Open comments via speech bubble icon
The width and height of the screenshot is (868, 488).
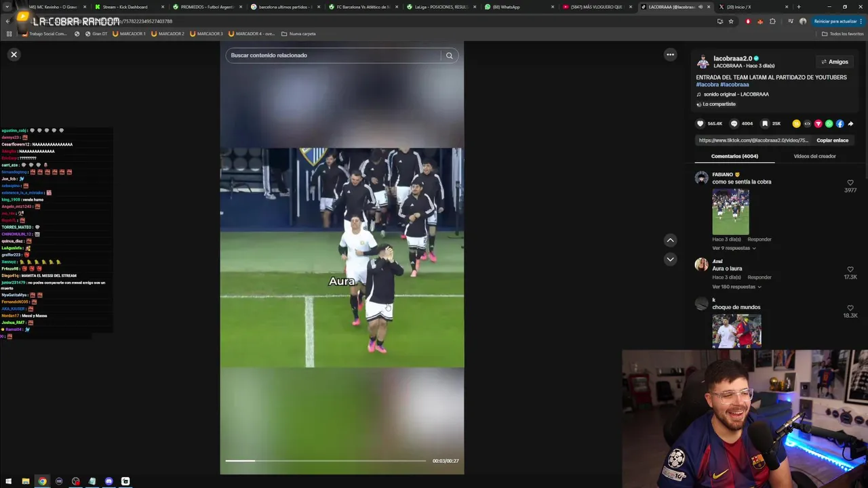point(734,123)
